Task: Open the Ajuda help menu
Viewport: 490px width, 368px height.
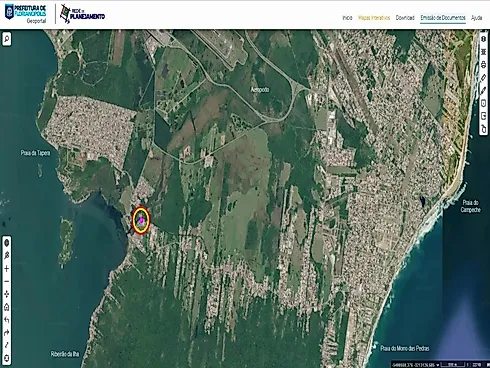Action: (477, 18)
